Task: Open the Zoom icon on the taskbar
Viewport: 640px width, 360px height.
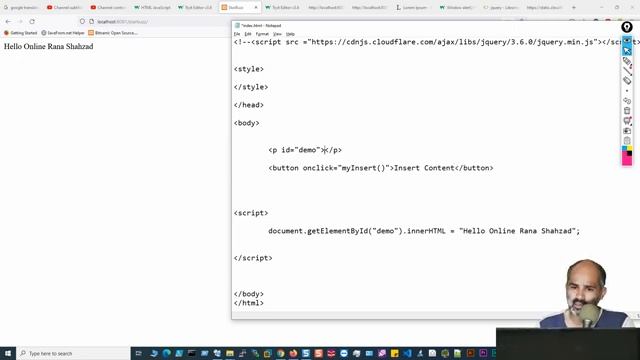Action: pos(344,353)
